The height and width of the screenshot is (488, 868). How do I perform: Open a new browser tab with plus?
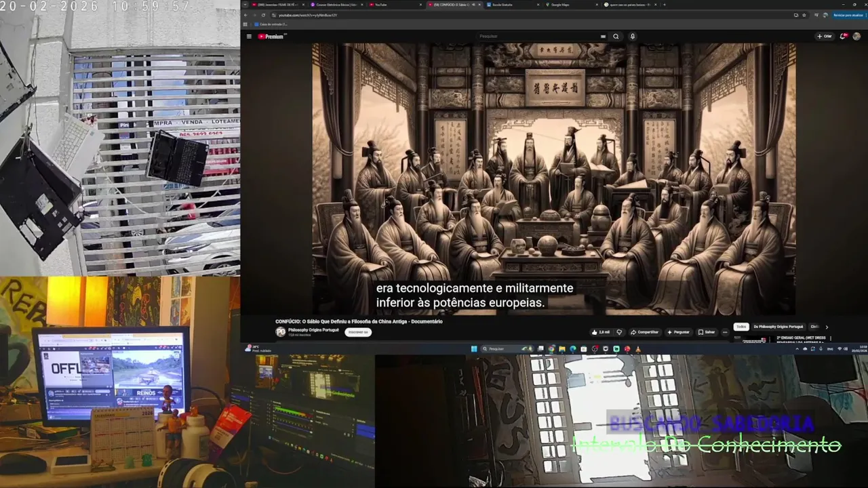pyautogui.click(x=665, y=5)
